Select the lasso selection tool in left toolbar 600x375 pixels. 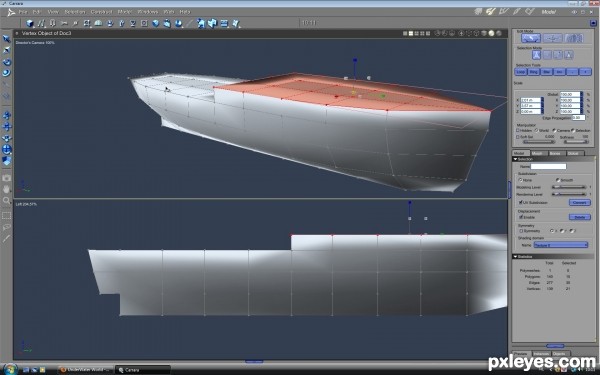coord(7,227)
